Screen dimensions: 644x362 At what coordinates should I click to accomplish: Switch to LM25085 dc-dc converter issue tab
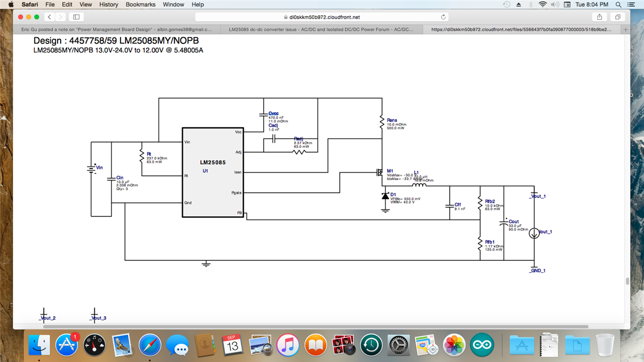coord(321,30)
